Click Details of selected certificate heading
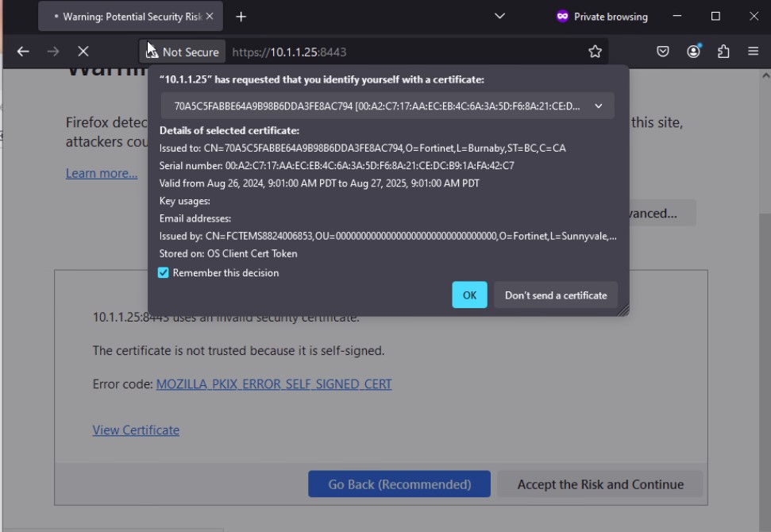 click(x=229, y=131)
